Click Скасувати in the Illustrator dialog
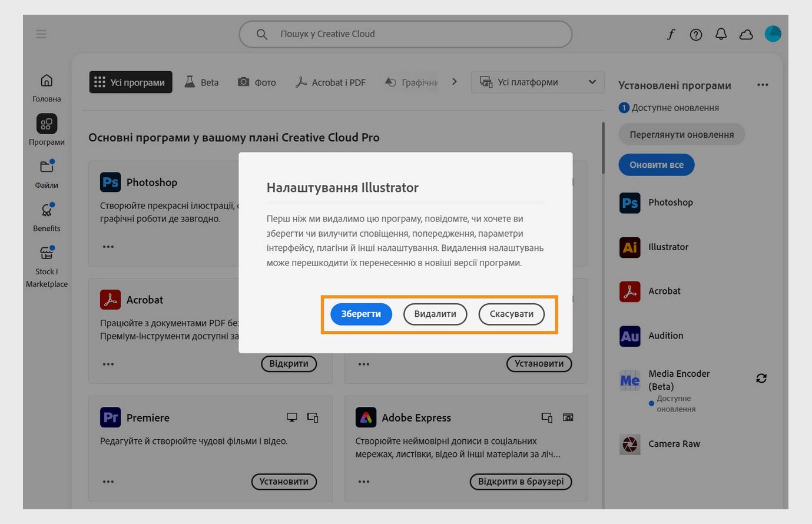 tap(512, 314)
